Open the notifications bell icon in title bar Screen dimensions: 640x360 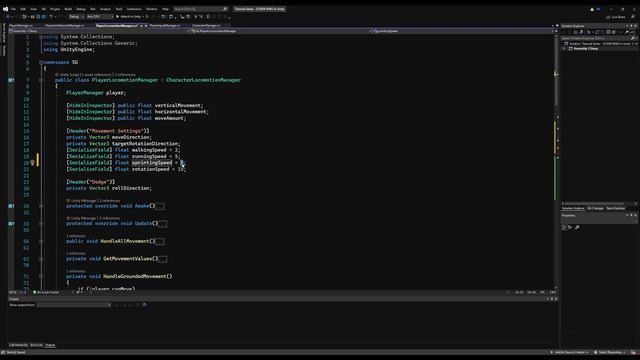click(592, 9)
